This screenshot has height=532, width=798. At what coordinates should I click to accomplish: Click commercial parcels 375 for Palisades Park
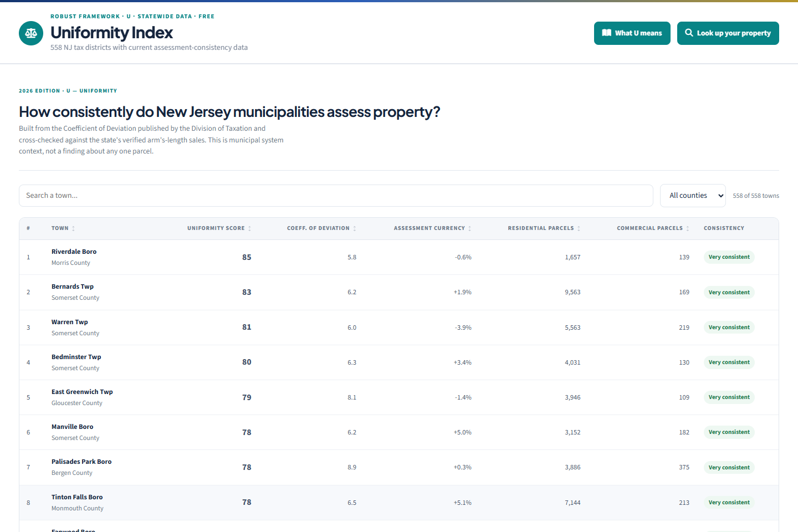(x=684, y=467)
